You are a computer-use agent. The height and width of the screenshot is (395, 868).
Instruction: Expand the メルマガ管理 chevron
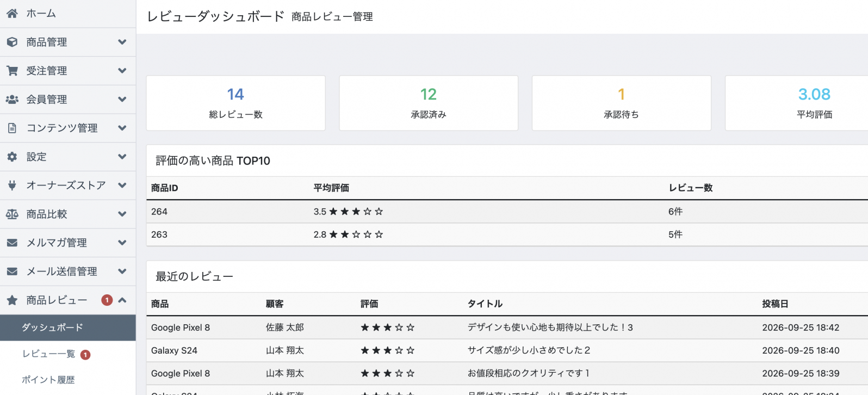[x=122, y=243]
